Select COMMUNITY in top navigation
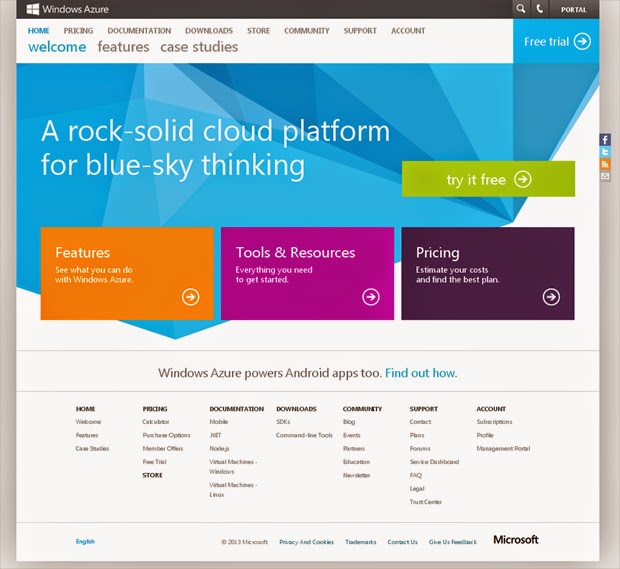 click(x=307, y=30)
